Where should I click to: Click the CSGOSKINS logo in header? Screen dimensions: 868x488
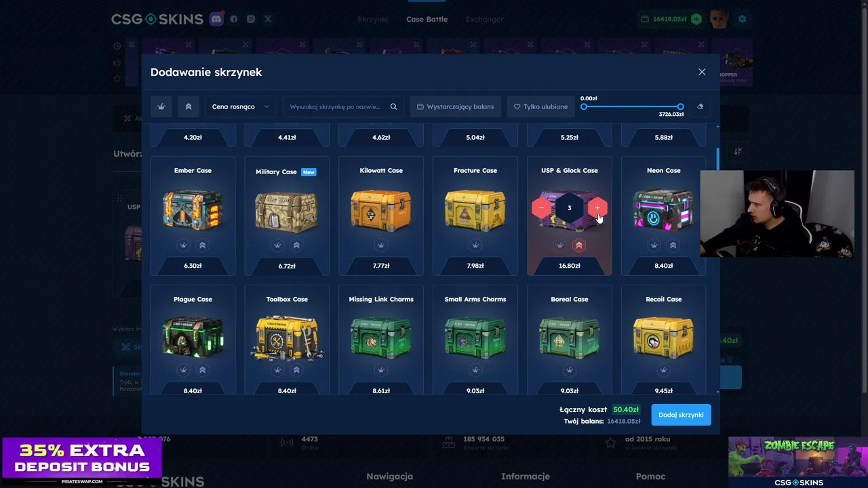click(x=157, y=19)
